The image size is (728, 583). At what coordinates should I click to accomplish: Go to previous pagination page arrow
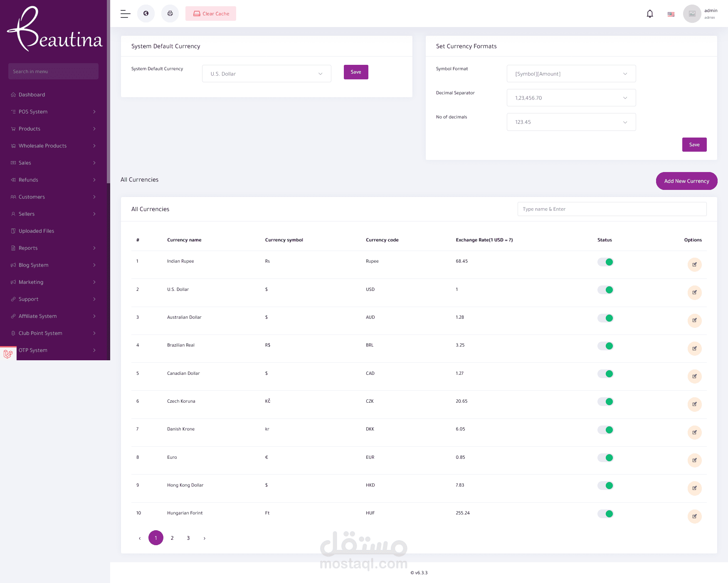point(140,538)
